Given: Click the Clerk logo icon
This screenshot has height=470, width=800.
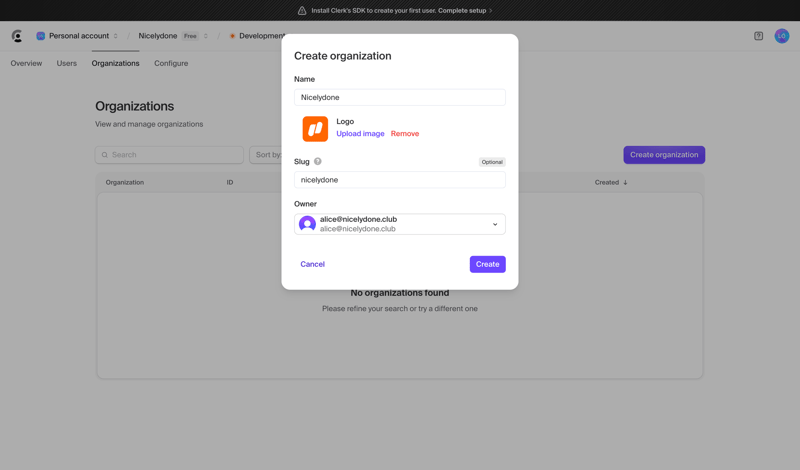Looking at the screenshot, I should pos(17,36).
